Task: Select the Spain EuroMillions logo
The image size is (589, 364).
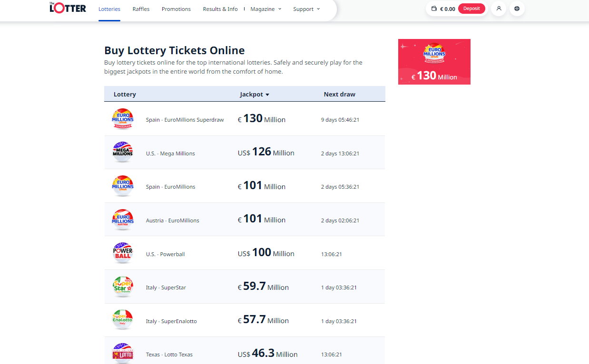Action: click(x=123, y=185)
